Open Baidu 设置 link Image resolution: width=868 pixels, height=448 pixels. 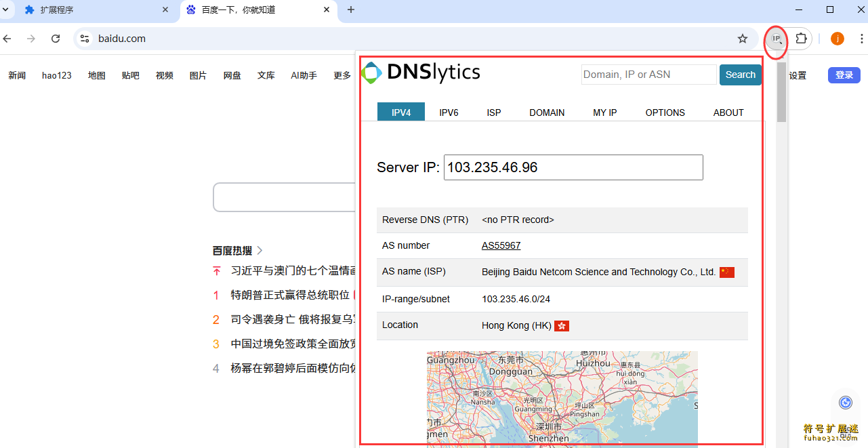click(x=798, y=75)
